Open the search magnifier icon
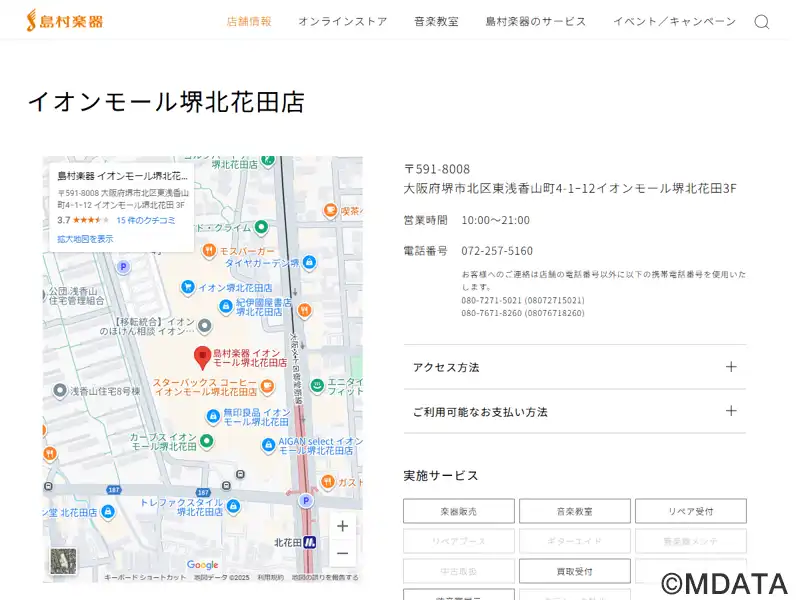 point(761,22)
